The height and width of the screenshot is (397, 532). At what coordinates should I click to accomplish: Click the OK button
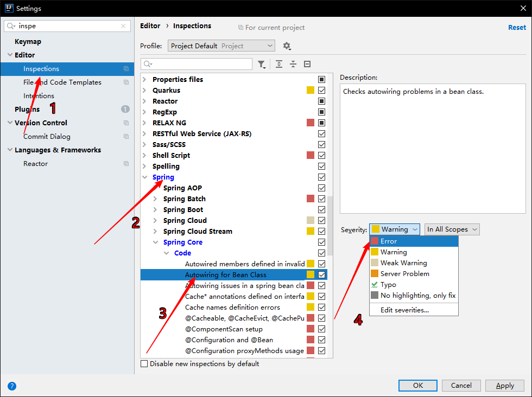click(x=418, y=386)
